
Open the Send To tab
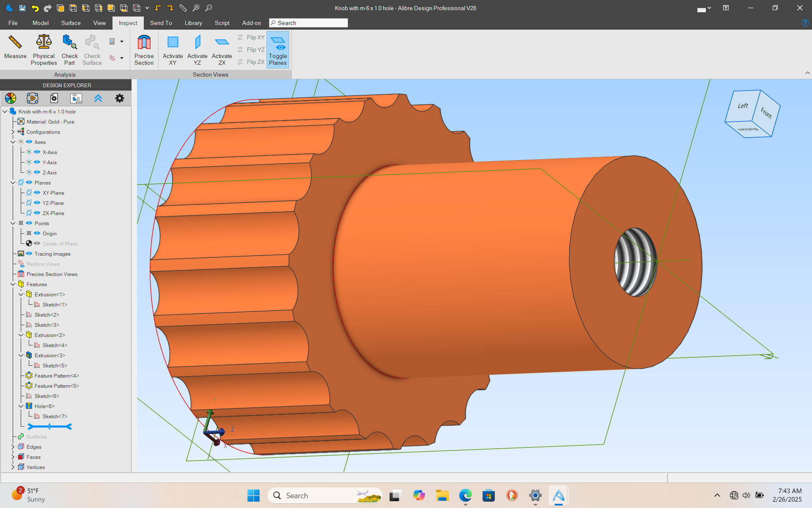tap(161, 23)
